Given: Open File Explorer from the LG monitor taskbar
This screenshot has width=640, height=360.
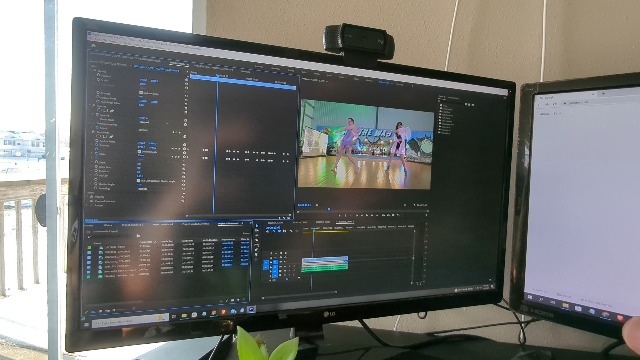Looking at the screenshot, I should [x=184, y=316].
